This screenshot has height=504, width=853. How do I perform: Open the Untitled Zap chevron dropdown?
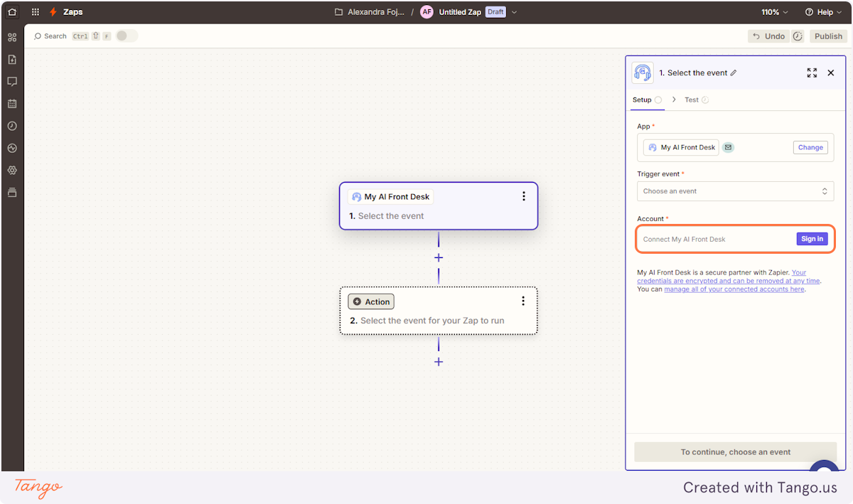coord(515,12)
